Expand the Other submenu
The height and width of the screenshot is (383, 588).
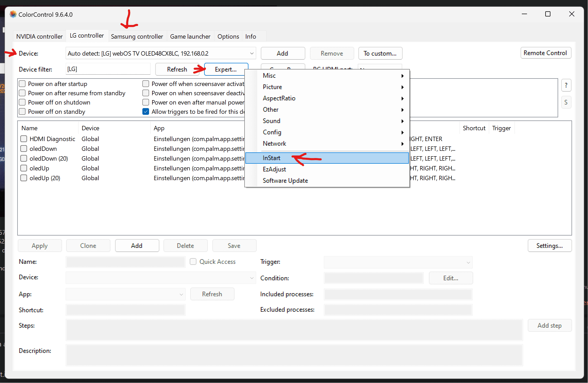327,109
